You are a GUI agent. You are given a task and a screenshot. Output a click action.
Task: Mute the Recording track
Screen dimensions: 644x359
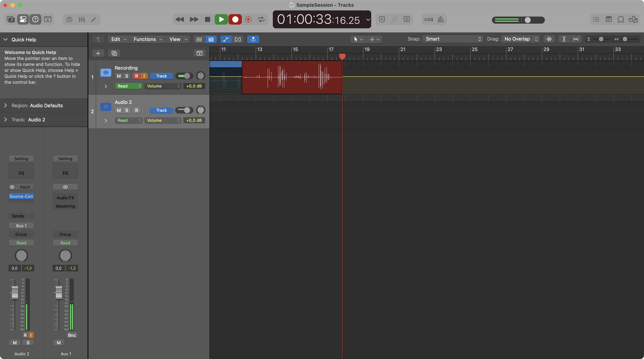coord(119,76)
